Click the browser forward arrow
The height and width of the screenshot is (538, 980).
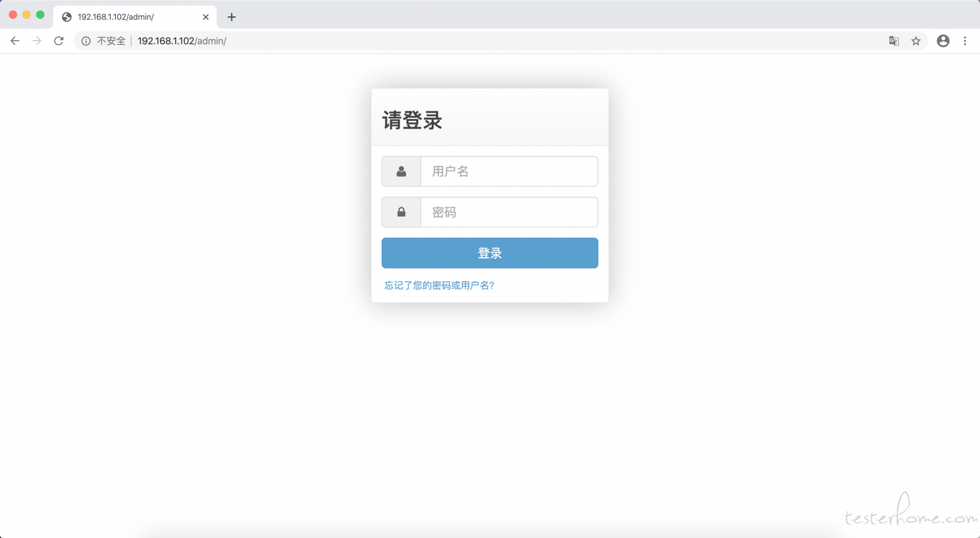tap(37, 41)
